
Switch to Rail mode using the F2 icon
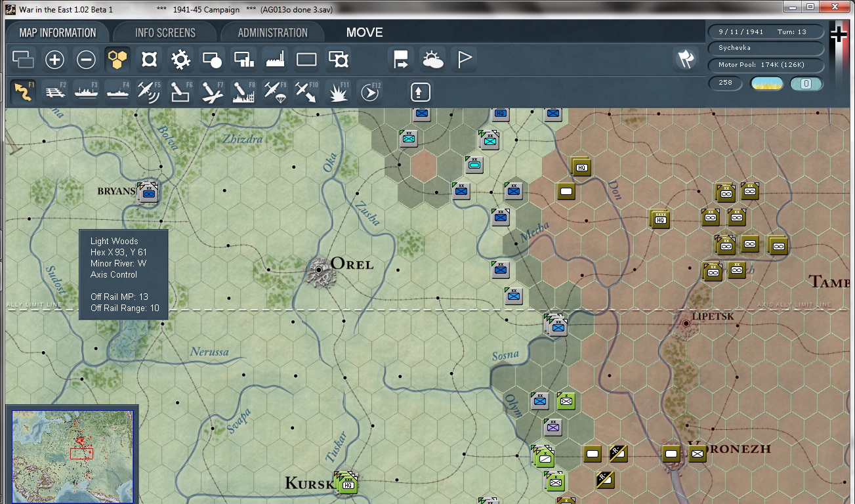pyautogui.click(x=55, y=92)
